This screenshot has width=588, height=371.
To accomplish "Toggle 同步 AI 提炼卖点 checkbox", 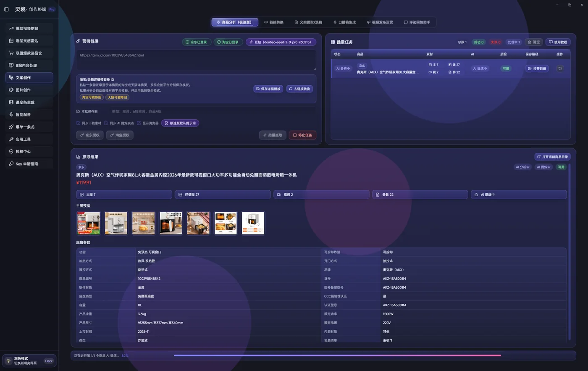I will tap(106, 123).
